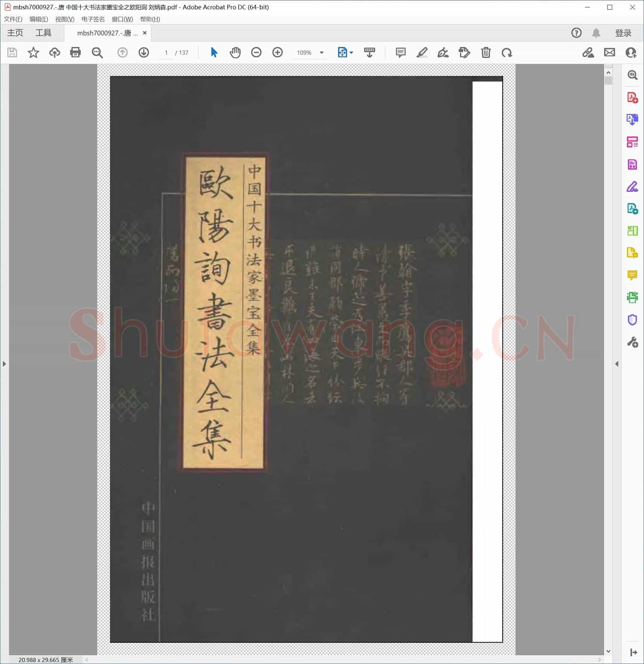This screenshot has height=664, width=644.
Task: Open the zoom percentage dropdown
Action: (321, 52)
